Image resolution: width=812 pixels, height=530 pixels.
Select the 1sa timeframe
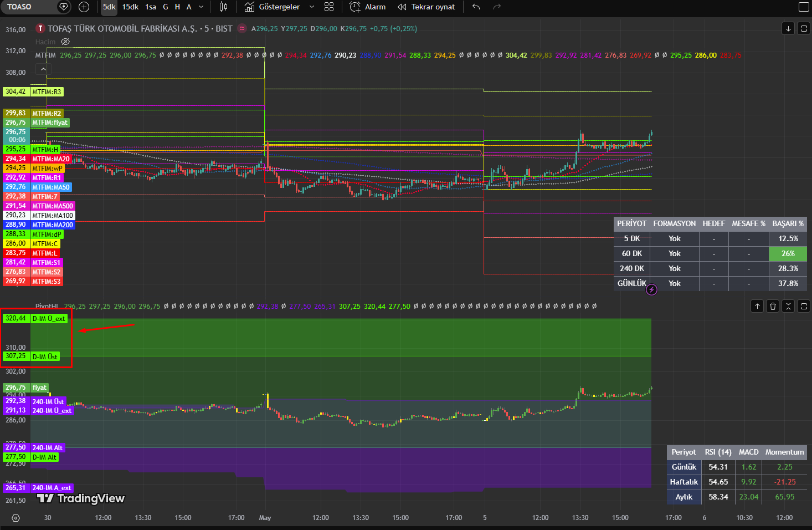coord(151,7)
